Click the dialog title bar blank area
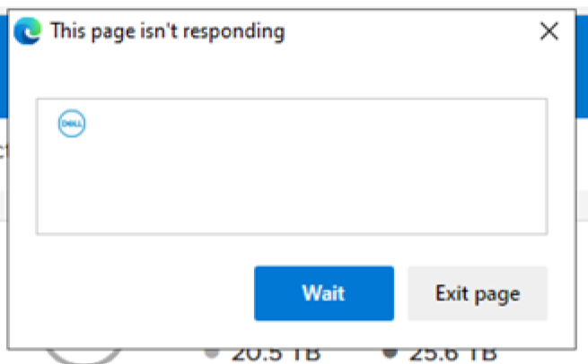This screenshot has width=588, height=364. point(404,32)
